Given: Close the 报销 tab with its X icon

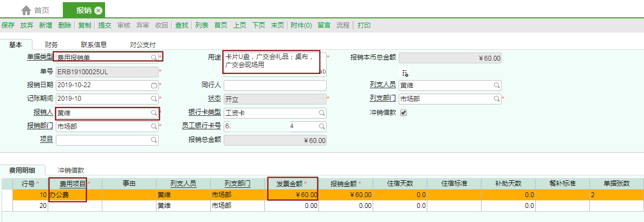Looking at the screenshot, I should click(x=97, y=10).
